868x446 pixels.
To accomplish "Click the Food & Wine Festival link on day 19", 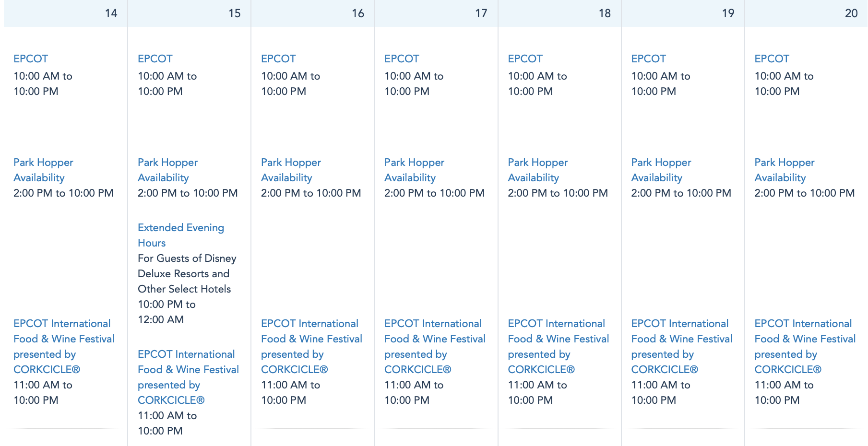I will click(x=681, y=346).
